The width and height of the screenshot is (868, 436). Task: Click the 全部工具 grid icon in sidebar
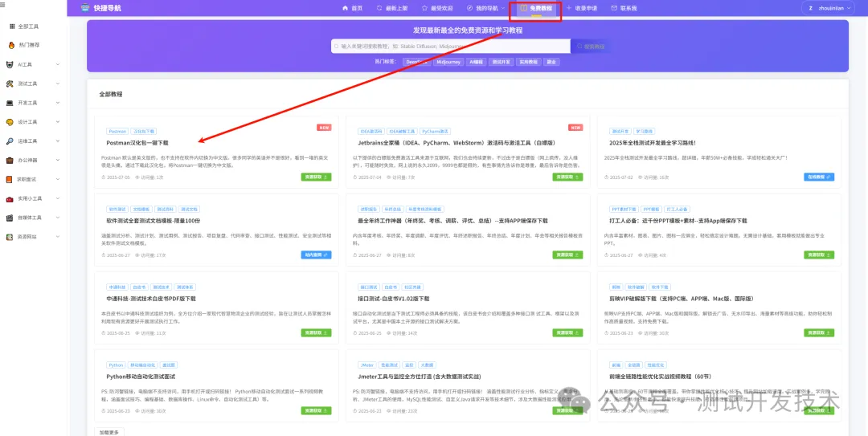[12, 26]
